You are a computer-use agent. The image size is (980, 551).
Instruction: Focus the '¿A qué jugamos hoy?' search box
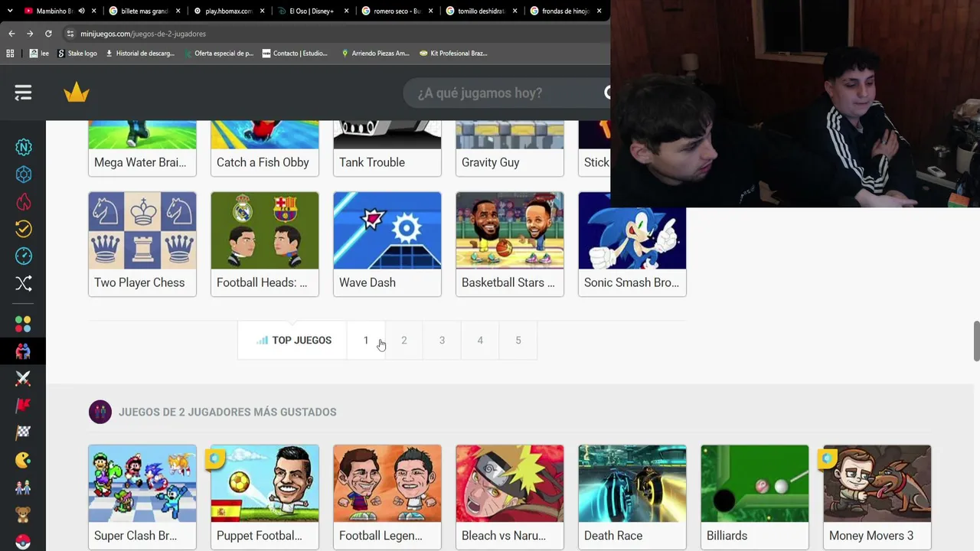coord(505,93)
